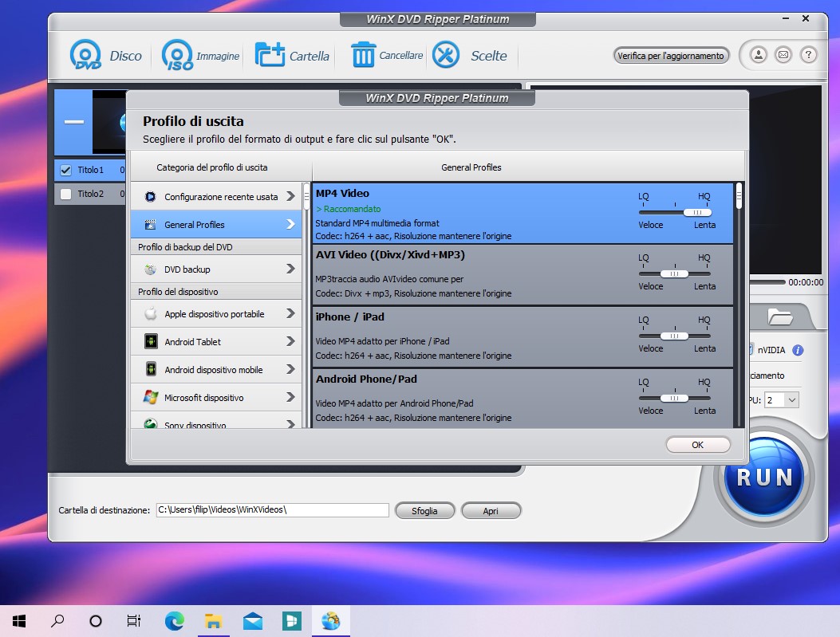840x637 pixels.
Task: Click the Android dispositivo mobile icon
Action: (151, 369)
